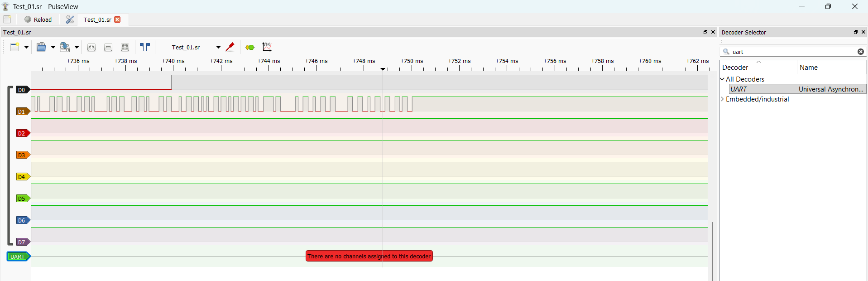
Task: Sort by the Decoder column header
Action: tap(758, 67)
